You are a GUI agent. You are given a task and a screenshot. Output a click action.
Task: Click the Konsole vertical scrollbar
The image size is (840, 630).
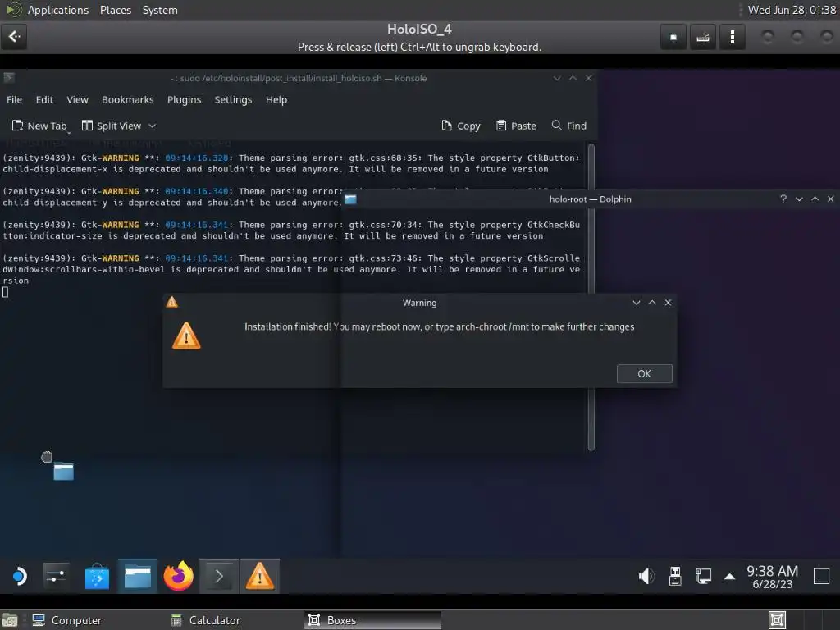pos(591,297)
